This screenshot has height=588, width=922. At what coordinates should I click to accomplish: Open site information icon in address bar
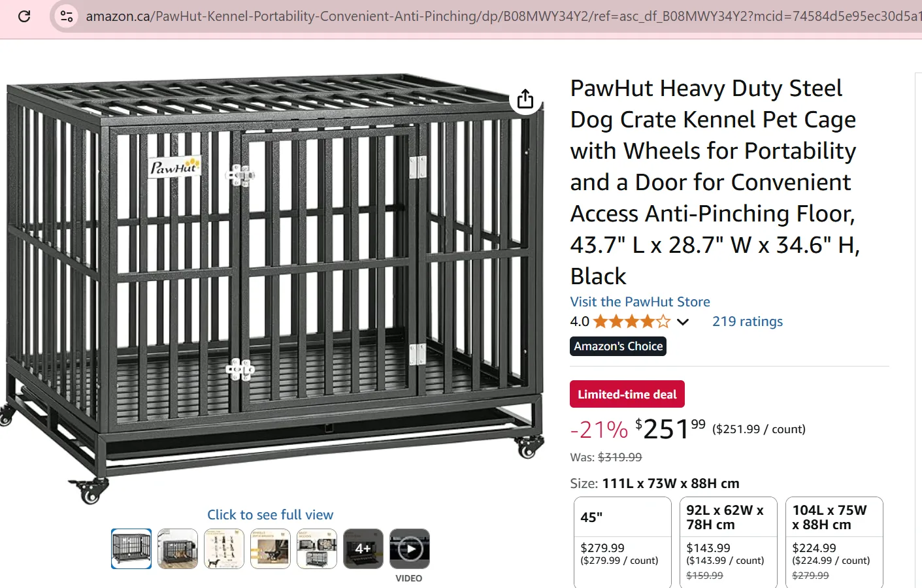pyautogui.click(x=66, y=16)
